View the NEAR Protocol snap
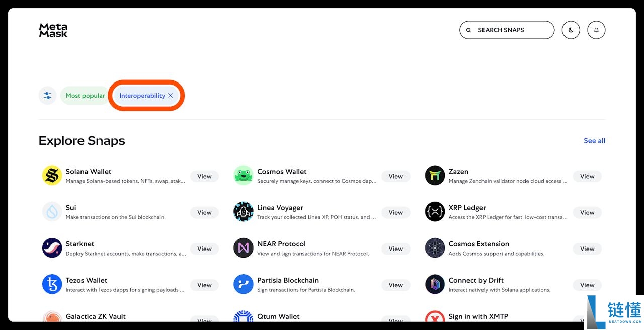Viewport: 644px width, 330px height. [x=396, y=249]
